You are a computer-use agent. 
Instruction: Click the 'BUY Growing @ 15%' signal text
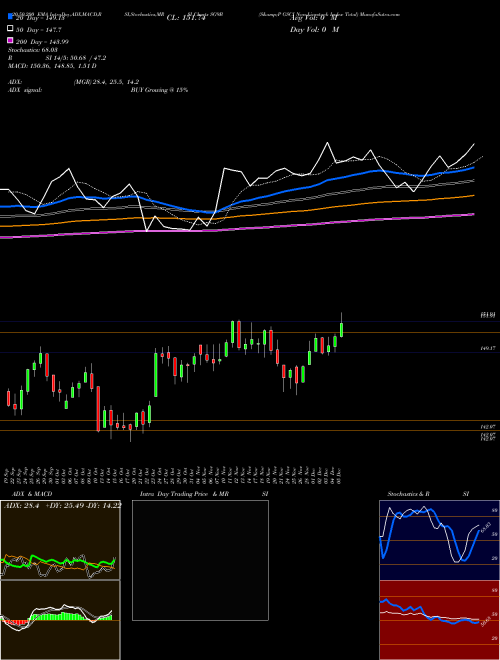pos(159,90)
